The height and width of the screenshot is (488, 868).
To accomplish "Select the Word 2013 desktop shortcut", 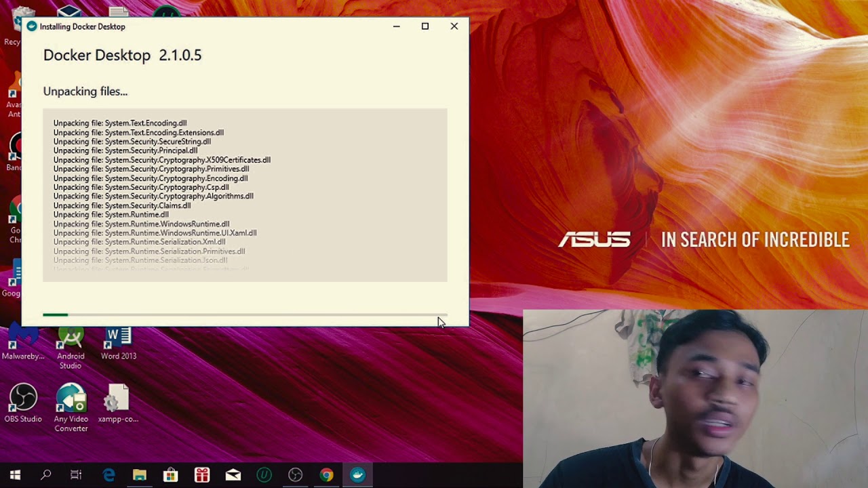I will coord(119,344).
